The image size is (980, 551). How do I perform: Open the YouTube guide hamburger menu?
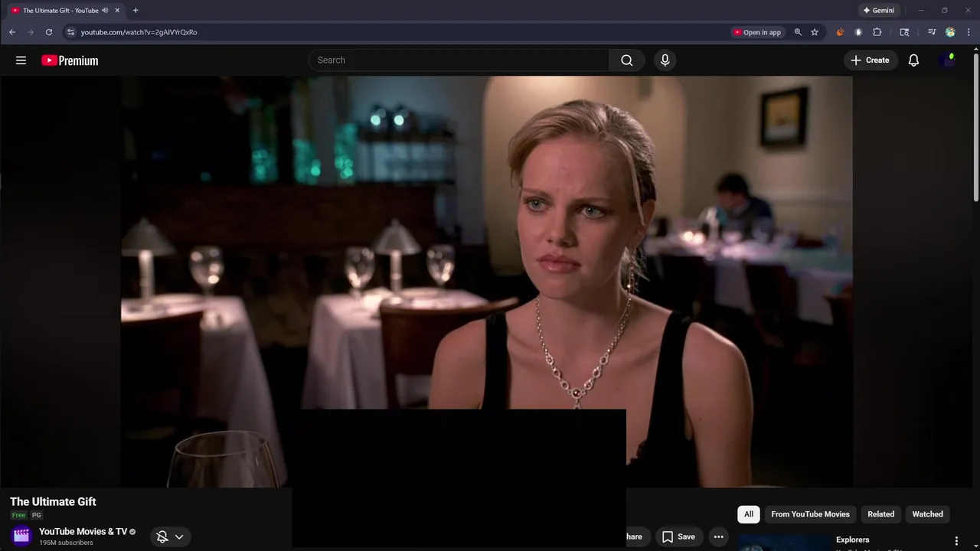click(21, 60)
